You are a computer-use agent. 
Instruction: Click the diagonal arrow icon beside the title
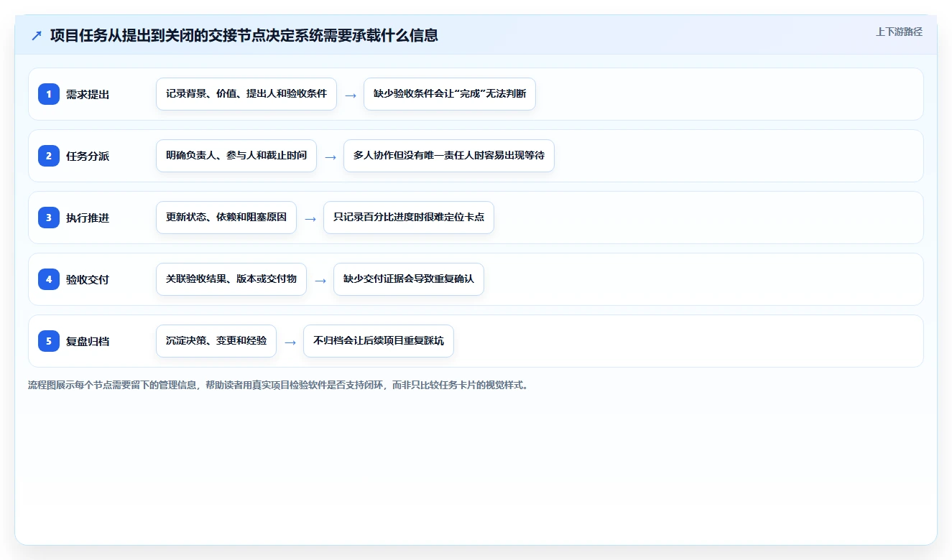37,36
